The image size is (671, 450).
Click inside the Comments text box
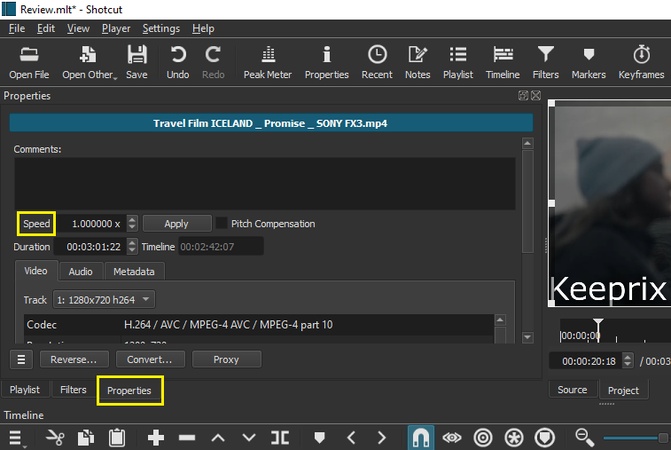(x=265, y=183)
